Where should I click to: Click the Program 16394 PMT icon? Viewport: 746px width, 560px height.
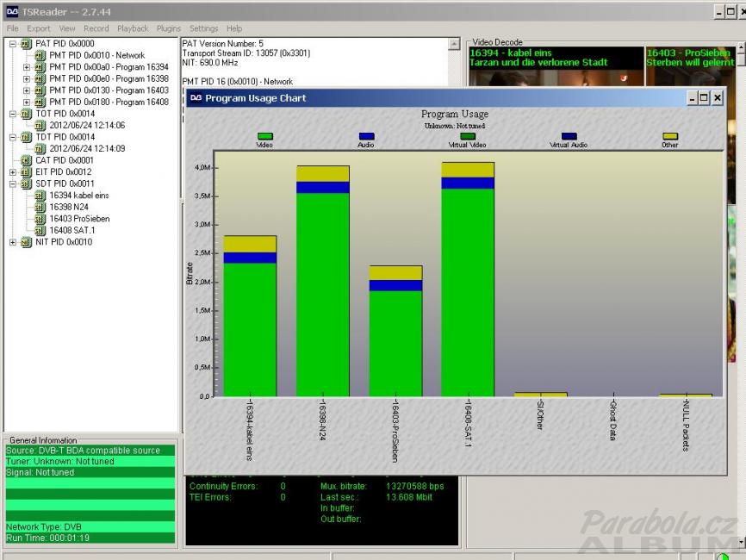tap(40, 67)
